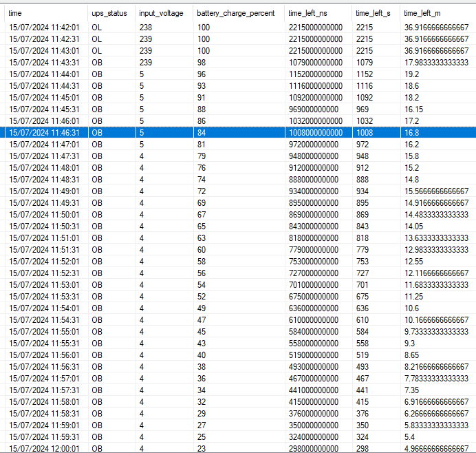
Task: Select time_left_ns value 610000000000
Action: point(314,320)
